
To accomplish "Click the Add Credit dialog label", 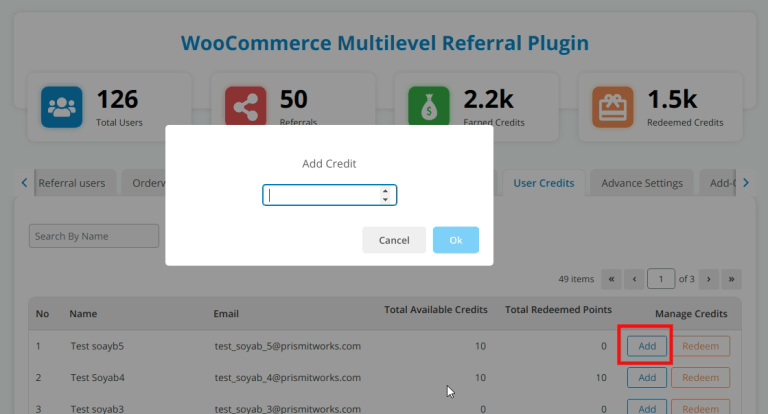I will click(329, 164).
